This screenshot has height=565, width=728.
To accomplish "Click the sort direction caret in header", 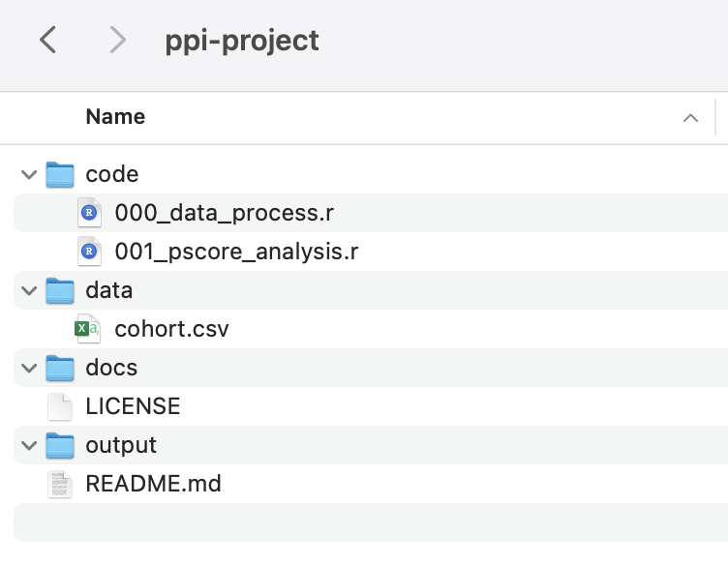I will click(690, 118).
